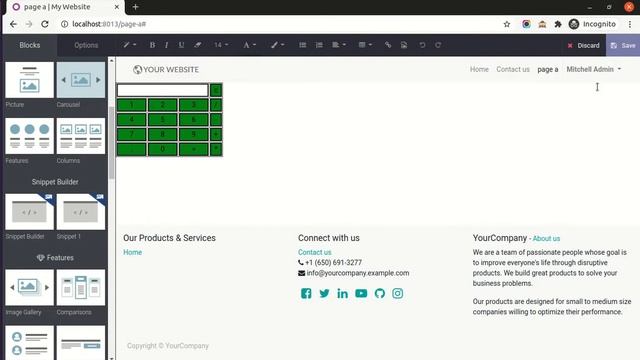Image resolution: width=640 pixels, height=360 pixels.
Task: Click the undo icon in toolbar
Action: [x=422, y=45]
